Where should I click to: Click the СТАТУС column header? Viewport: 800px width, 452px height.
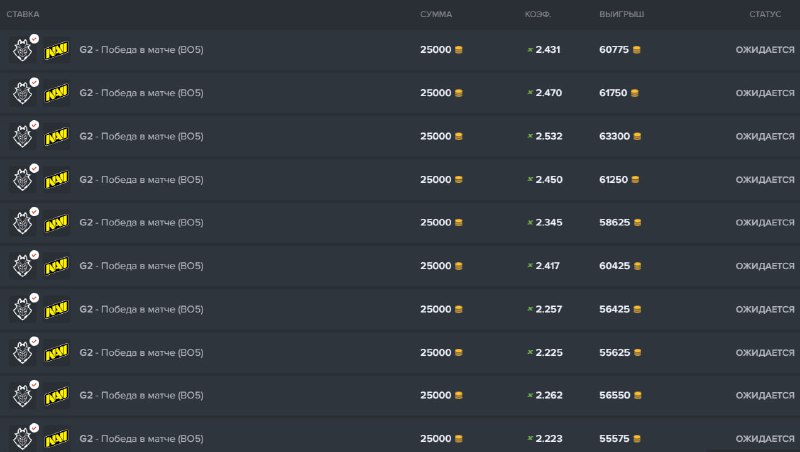(x=765, y=14)
